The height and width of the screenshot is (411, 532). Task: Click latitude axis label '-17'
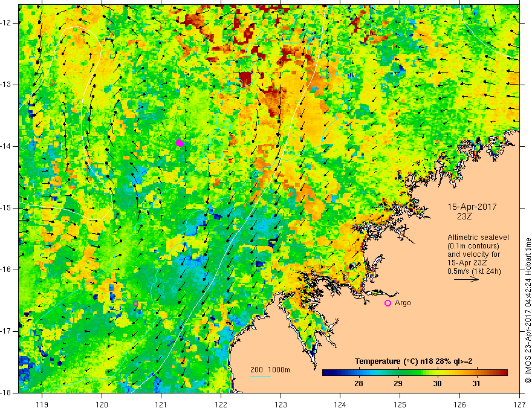click(x=6, y=331)
